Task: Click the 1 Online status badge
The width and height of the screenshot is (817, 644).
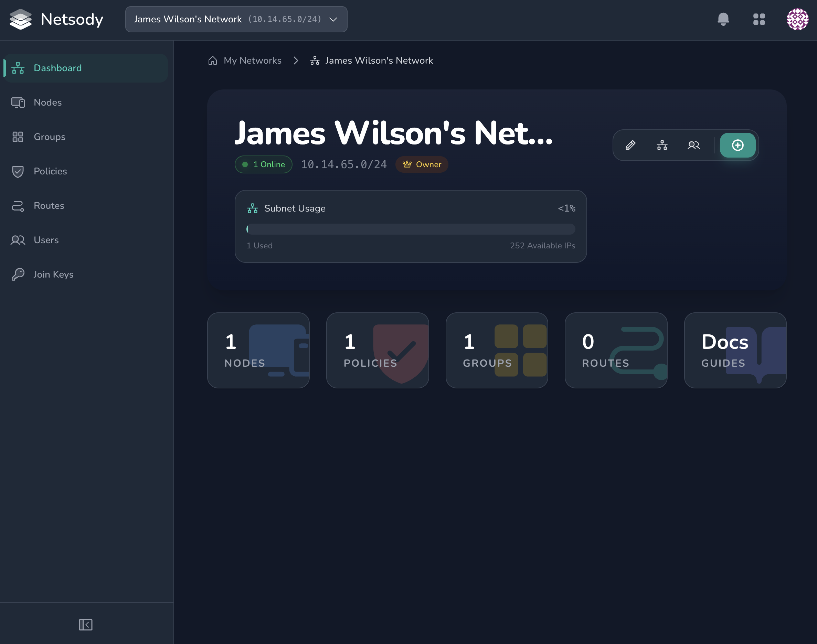Action: [264, 164]
